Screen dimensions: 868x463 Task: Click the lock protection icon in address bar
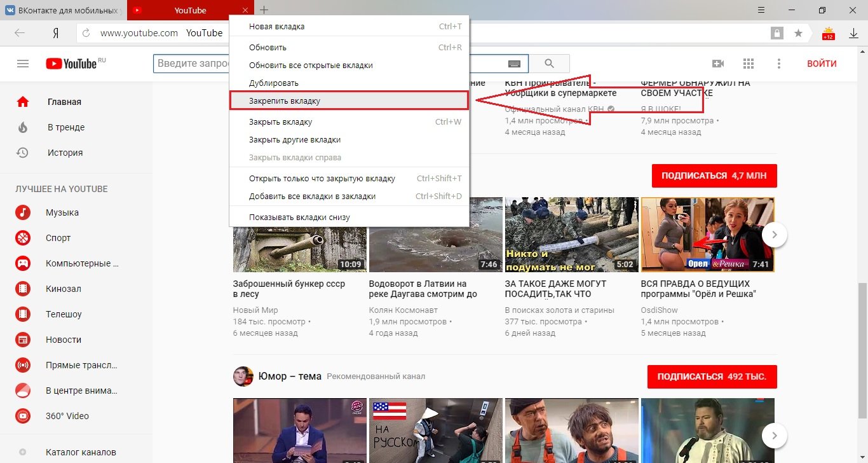click(776, 33)
